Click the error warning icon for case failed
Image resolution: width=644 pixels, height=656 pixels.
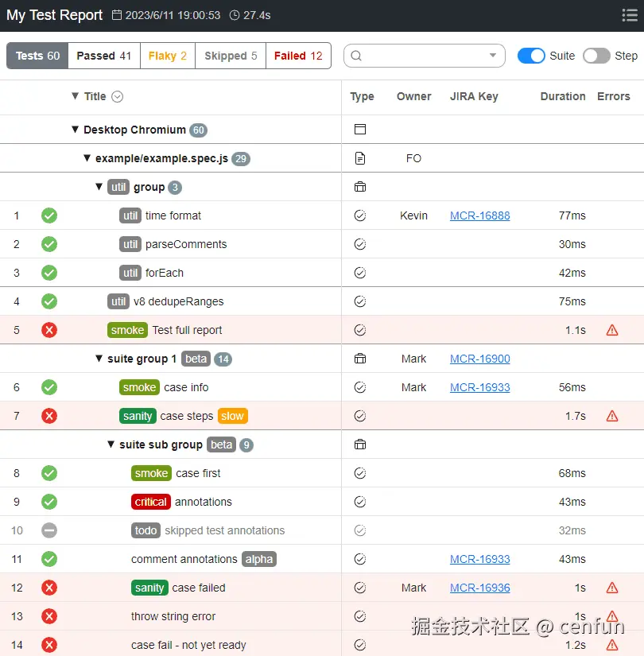[x=612, y=588]
